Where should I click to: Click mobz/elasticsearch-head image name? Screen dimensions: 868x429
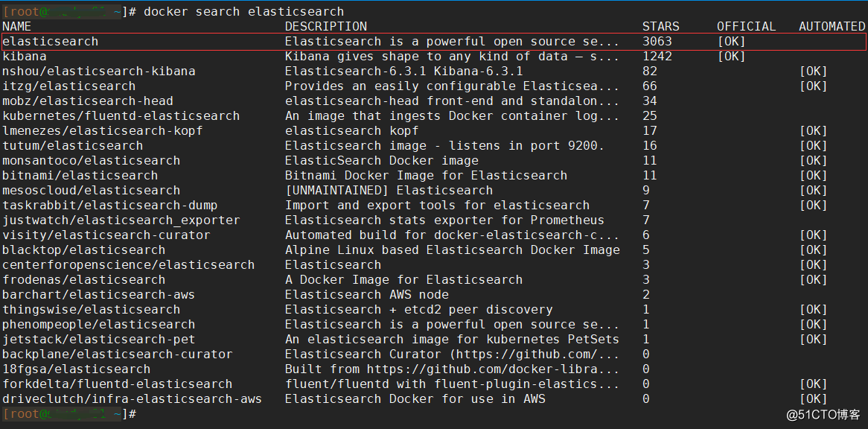[x=88, y=101]
